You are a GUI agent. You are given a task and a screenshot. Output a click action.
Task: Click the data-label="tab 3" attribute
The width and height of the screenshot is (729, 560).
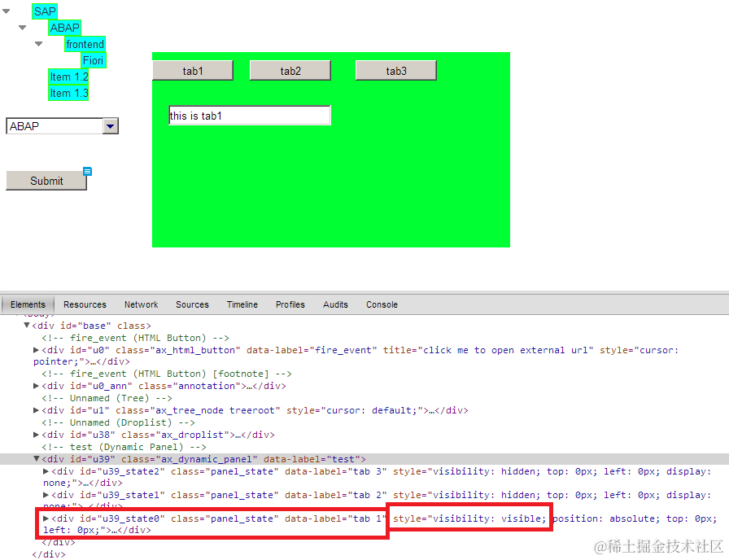(336, 471)
